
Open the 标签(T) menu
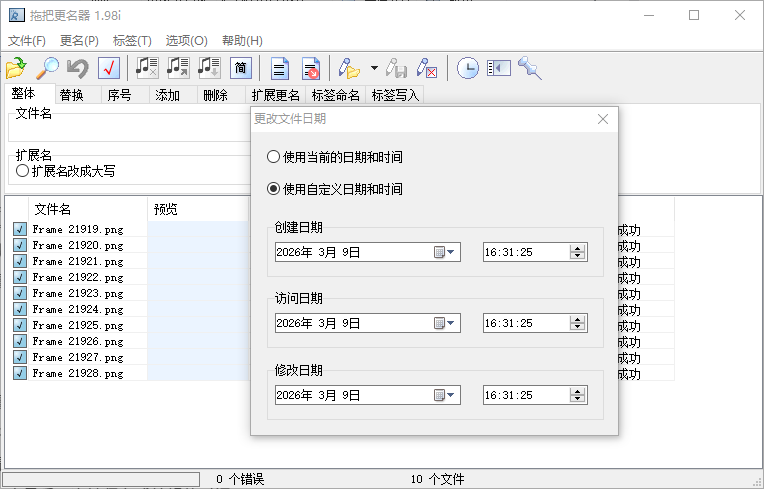coord(132,41)
